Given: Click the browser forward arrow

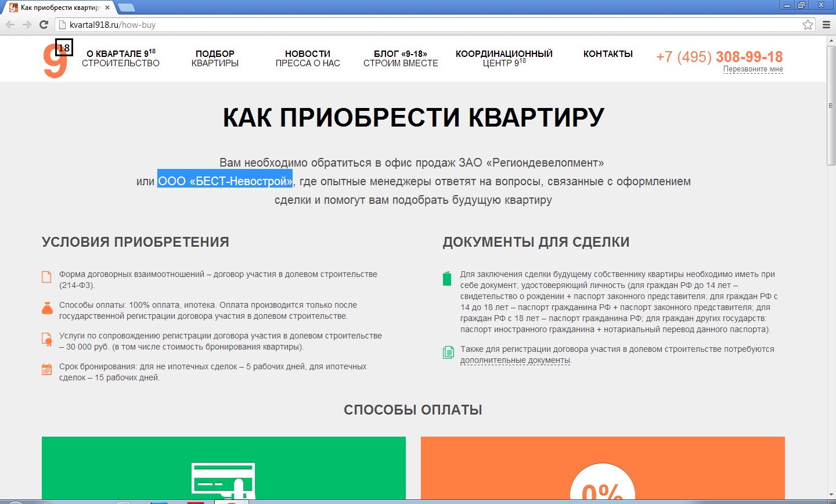Looking at the screenshot, I should tap(27, 24).
